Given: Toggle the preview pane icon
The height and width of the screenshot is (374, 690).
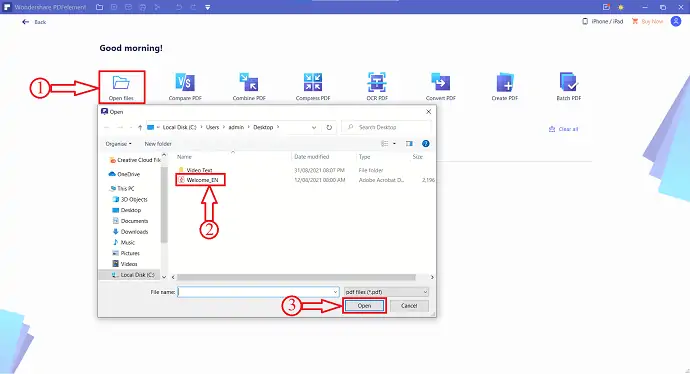Looking at the screenshot, I should (x=409, y=144).
